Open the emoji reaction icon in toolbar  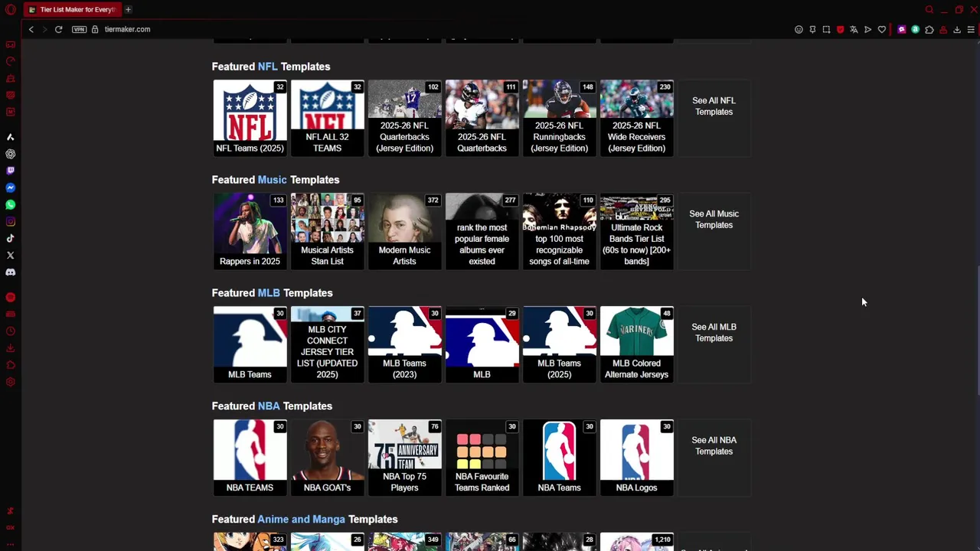pos(799,30)
